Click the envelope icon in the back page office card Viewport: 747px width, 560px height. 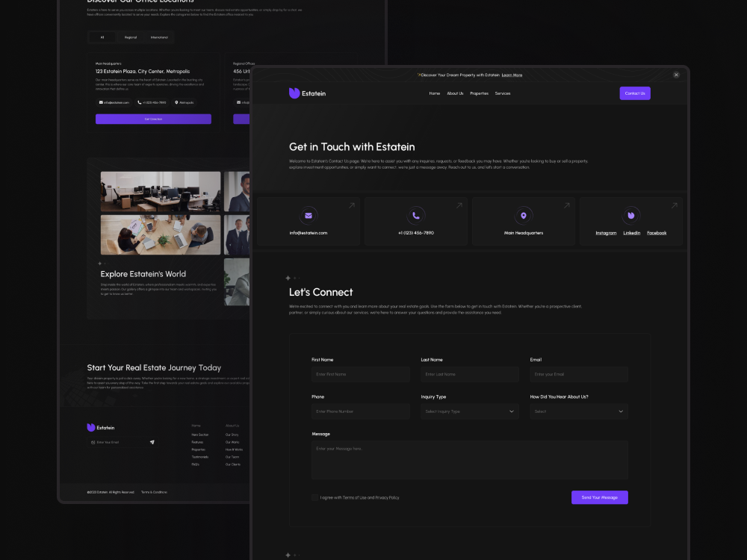click(x=101, y=102)
